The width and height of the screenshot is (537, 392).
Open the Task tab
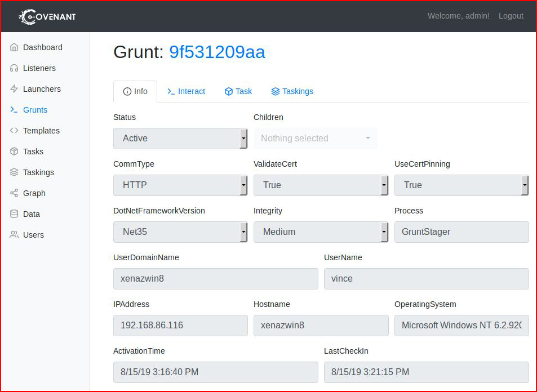tap(238, 91)
